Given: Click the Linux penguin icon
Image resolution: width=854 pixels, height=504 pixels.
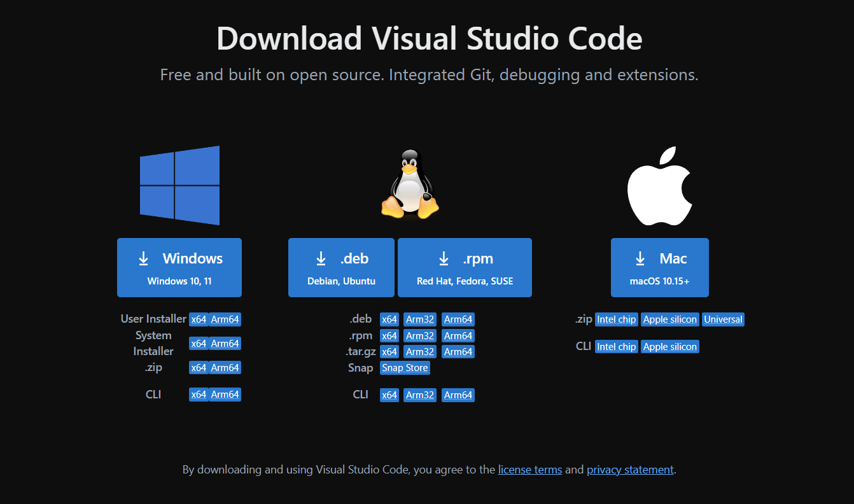Looking at the screenshot, I should click(x=410, y=185).
